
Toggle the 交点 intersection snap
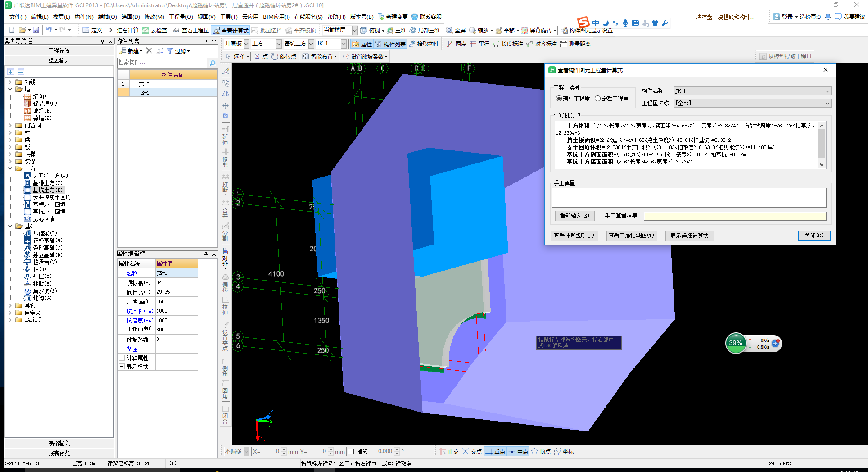point(472,451)
